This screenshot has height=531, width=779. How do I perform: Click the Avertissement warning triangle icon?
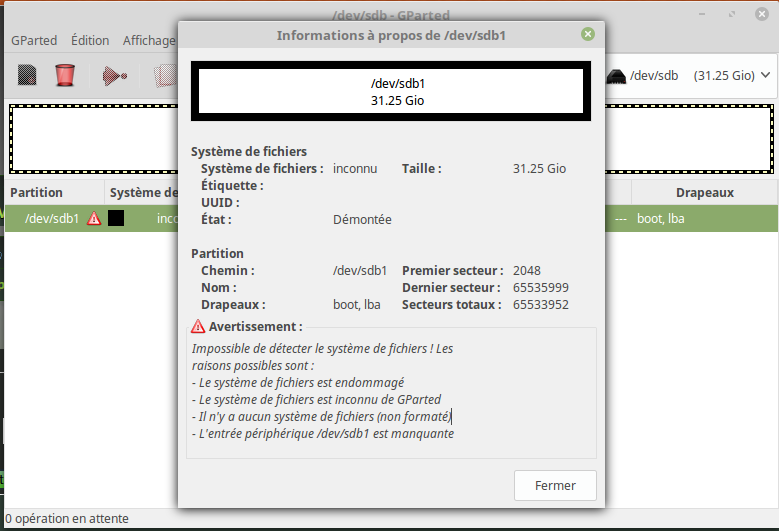pyautogui.click(x=198, y=326)
